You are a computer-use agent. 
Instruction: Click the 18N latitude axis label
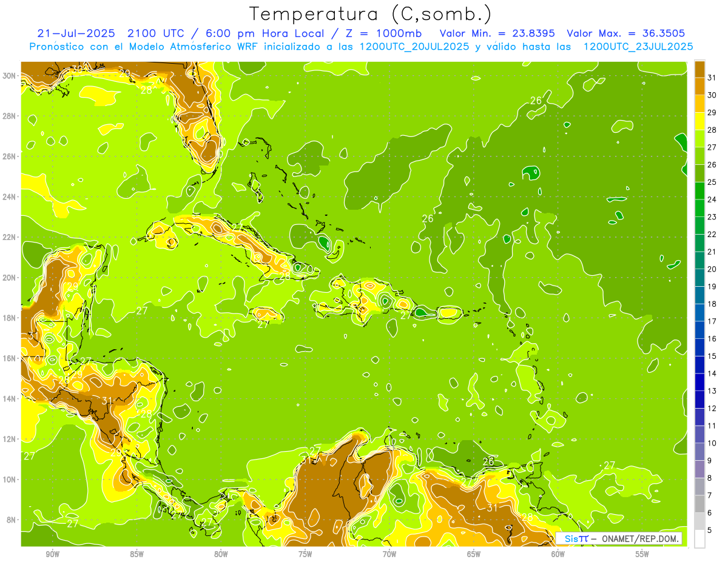point(9,318)
